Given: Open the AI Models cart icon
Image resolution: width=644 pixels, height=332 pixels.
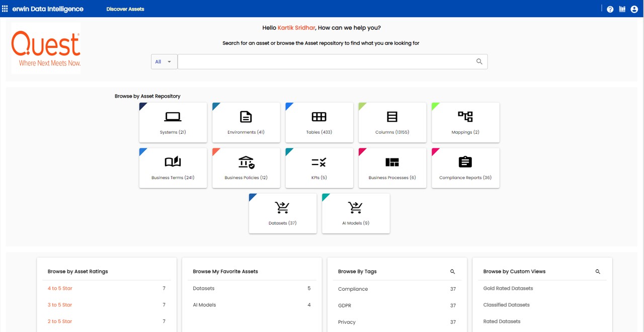Looking at the screenshot, I should [x=355, y=207].
